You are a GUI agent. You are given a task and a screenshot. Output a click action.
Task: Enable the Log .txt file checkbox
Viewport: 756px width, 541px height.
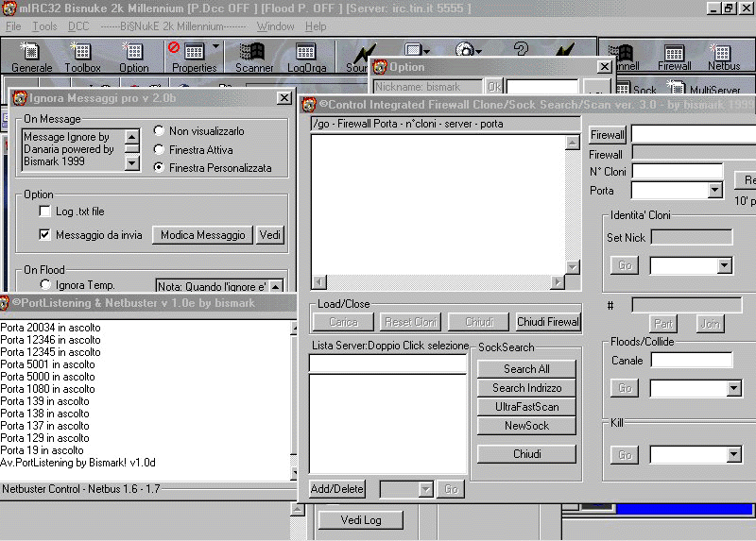click(x=44, y=211)
